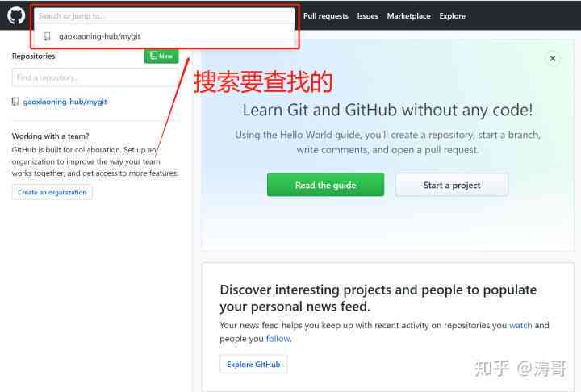Click 'Create an organization' button
The image size is (581, 392).
(52, 192)
